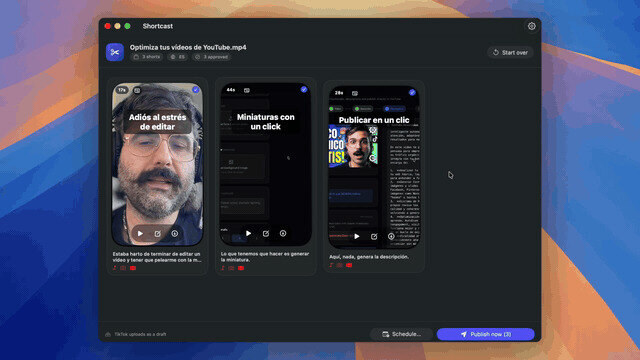This screenshot has height=360, width=640.
Task: Click the '3 approved' badge
Action: coord(211,57)
